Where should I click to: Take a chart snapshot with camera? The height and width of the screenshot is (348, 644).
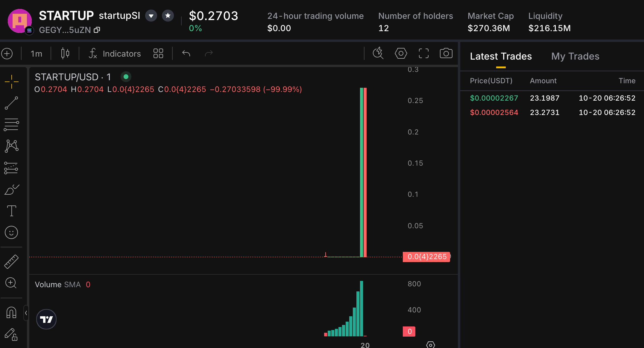point(446,53)
